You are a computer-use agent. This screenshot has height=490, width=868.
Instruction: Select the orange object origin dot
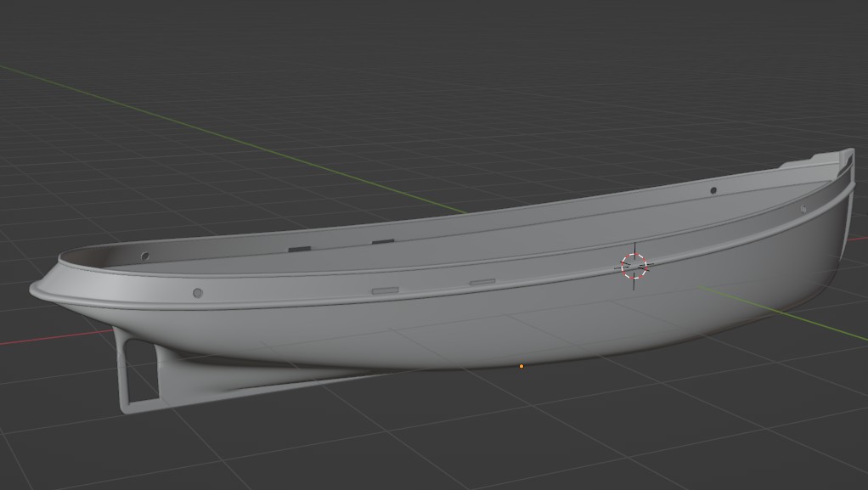coord(521,366)
